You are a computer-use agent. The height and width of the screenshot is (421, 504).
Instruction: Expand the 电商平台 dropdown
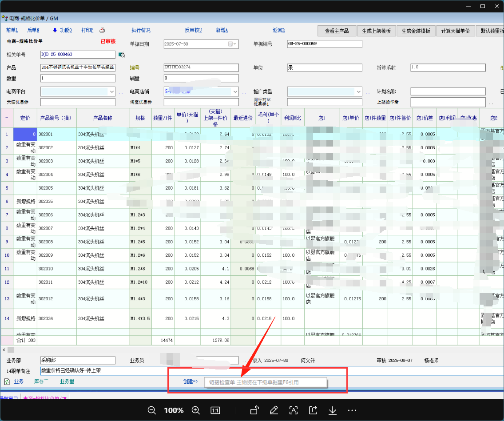(111, 91)
